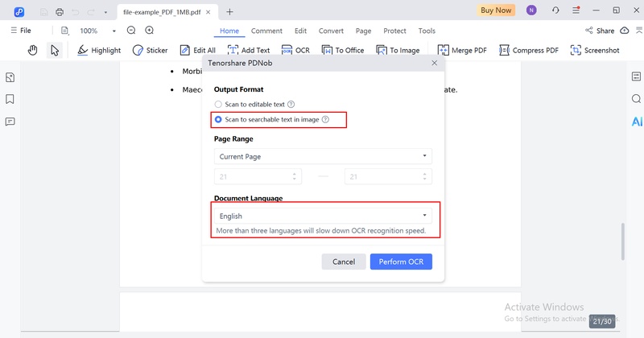Click the print icon in title bar
The height and width of the screenshot is (338, 644).
[x=60, y=12]
